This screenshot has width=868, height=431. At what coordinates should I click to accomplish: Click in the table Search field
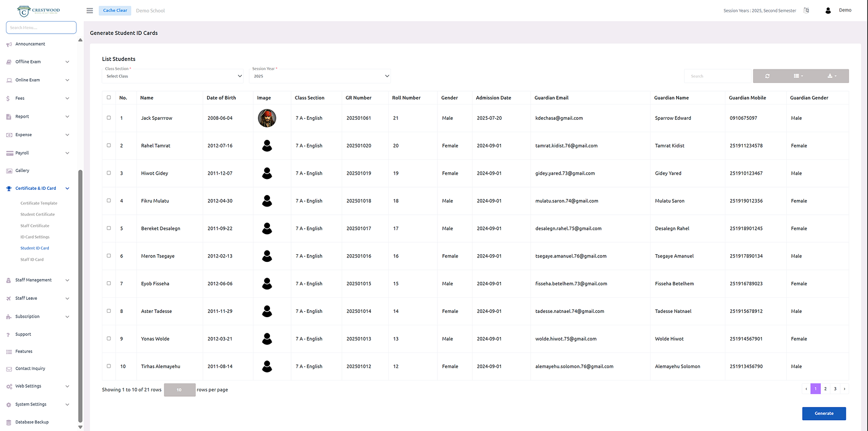click(x=717, y=76)
